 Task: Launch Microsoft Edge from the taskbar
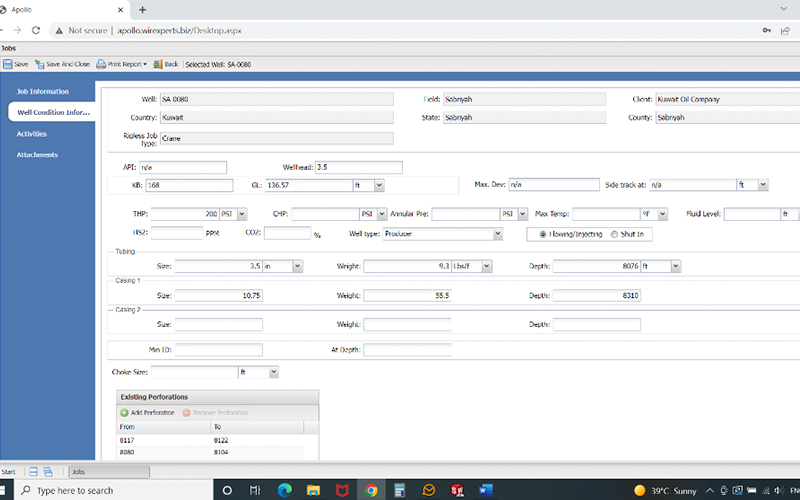coord(284,490)
